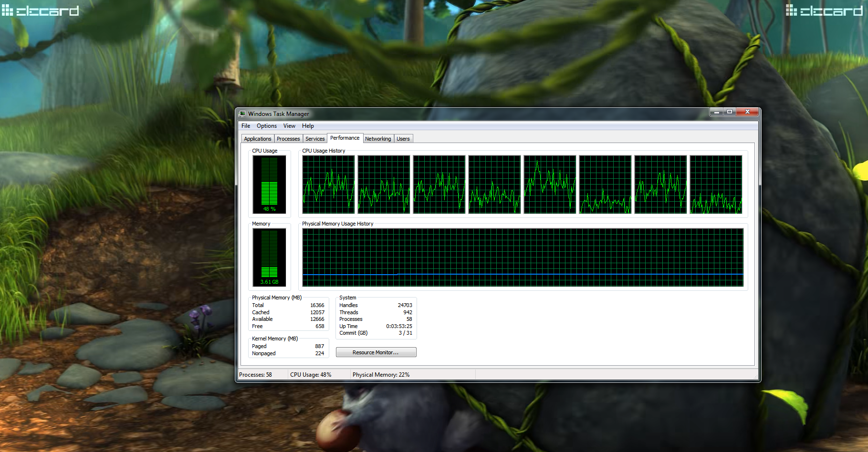Click the first CPU core history graph

[x=328, y=185]
